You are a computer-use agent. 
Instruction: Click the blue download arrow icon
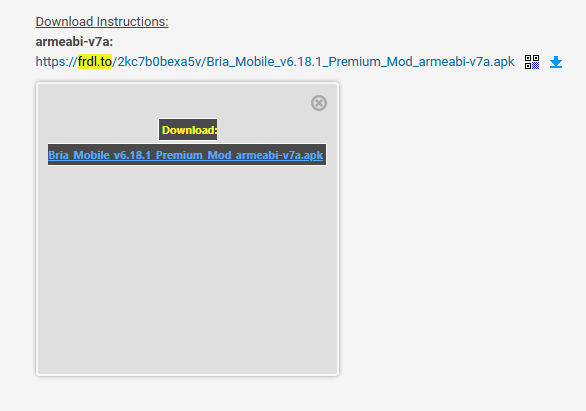[x=556, y=62]
